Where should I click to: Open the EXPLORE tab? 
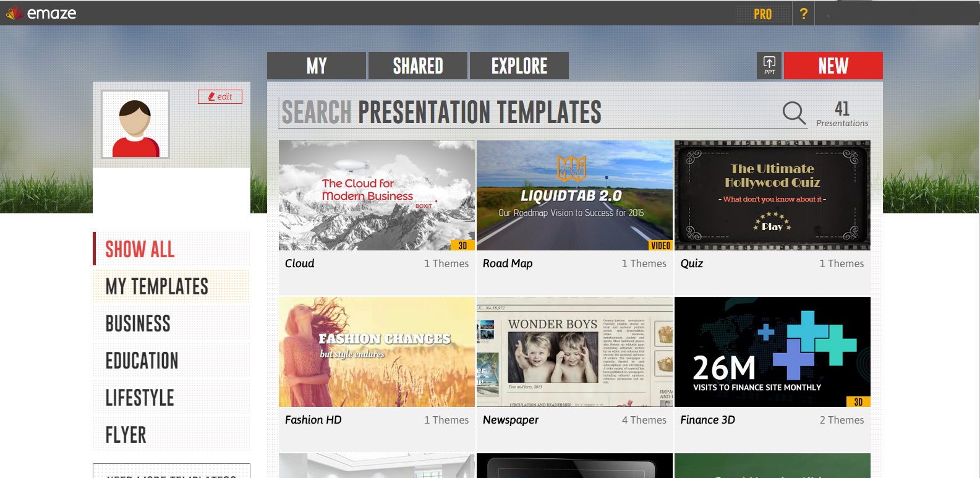pyautogui.click(x=519, y=66)
